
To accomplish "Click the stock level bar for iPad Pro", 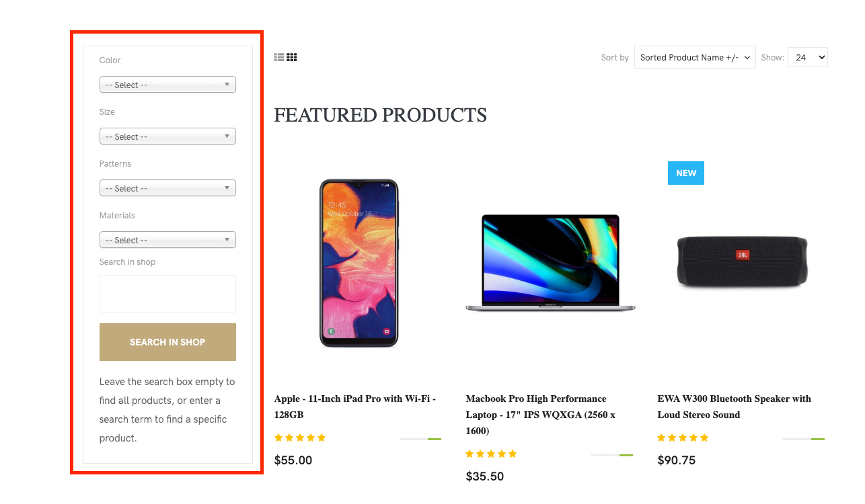I will point(420,439).
